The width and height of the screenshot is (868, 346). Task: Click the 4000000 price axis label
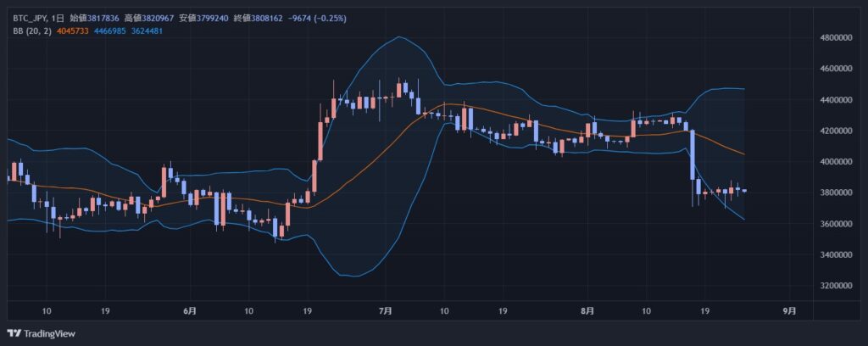pyautogui.click(x=837, y=162)
